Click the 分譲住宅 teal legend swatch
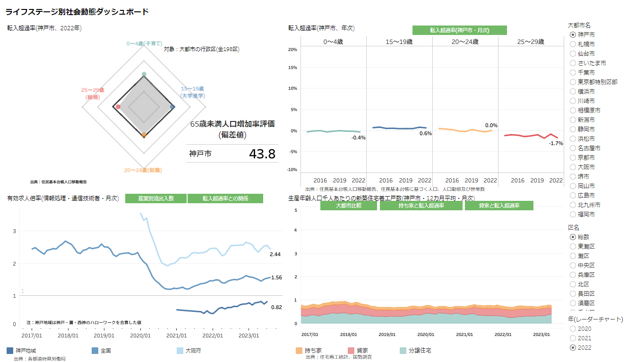The height and width of the screenshot is (362, 644). (x=403, y=351)
